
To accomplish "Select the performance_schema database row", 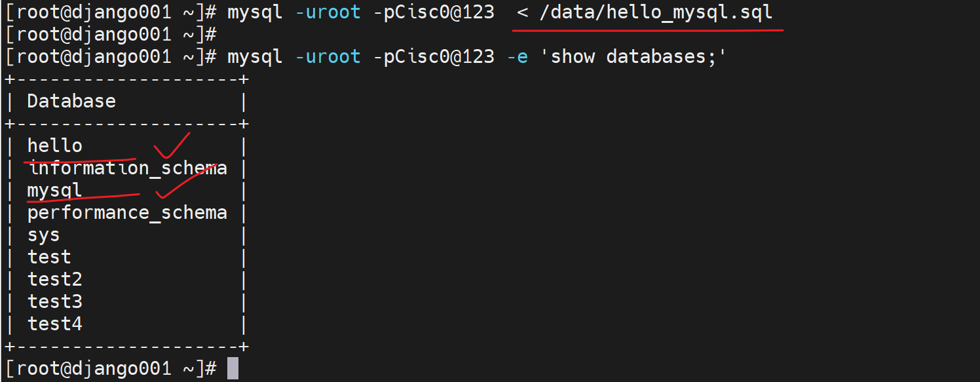I will pyautogui.click(x=127, y=213).
